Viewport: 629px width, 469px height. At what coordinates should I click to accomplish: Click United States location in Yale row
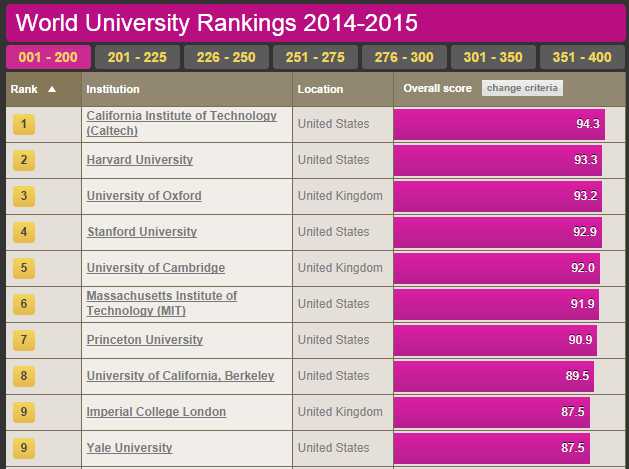333,448
